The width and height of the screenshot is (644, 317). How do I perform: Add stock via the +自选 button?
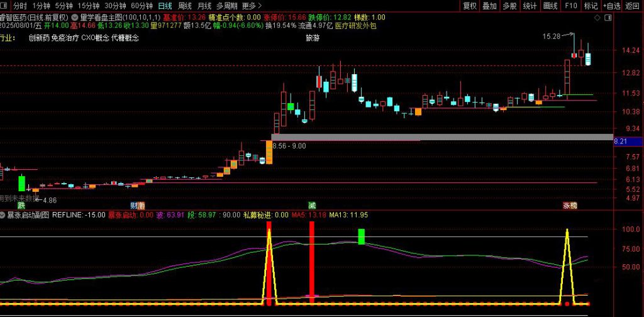[611, 6]
